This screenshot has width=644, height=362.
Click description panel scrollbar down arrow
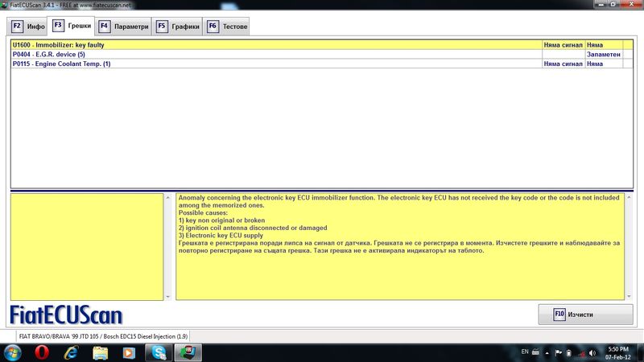pyautogui.click(x=629, y=296)
